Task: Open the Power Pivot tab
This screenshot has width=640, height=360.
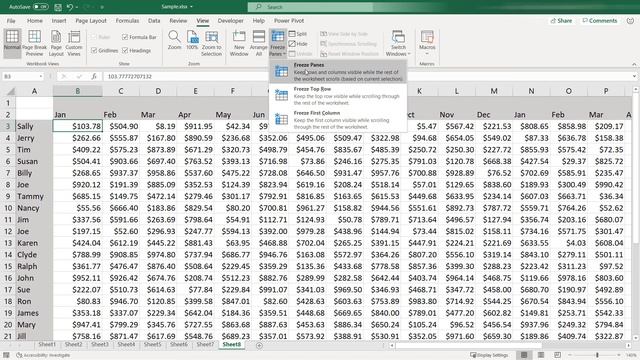Action: coord(289,20)
